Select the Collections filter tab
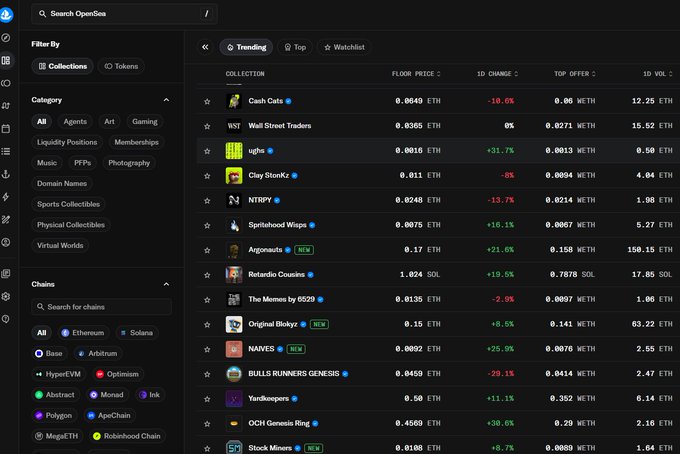The height and width of the screenshot is (454, 680). click(63, 66)
